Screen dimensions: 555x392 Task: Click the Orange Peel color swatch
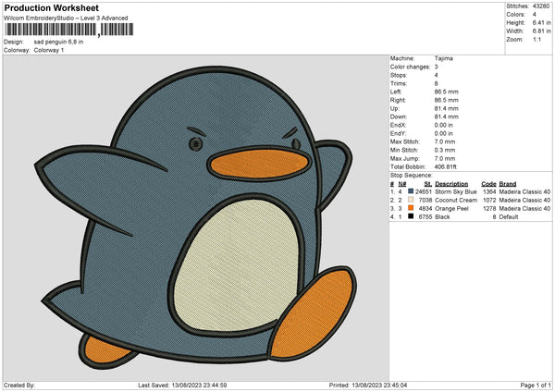click(x=411, y=208)
